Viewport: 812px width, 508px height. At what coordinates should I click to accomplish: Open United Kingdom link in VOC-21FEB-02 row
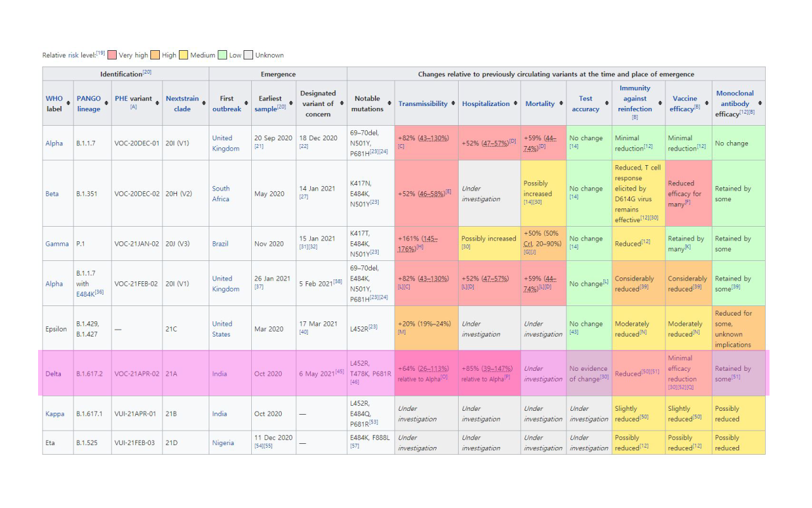pos(226,284)
